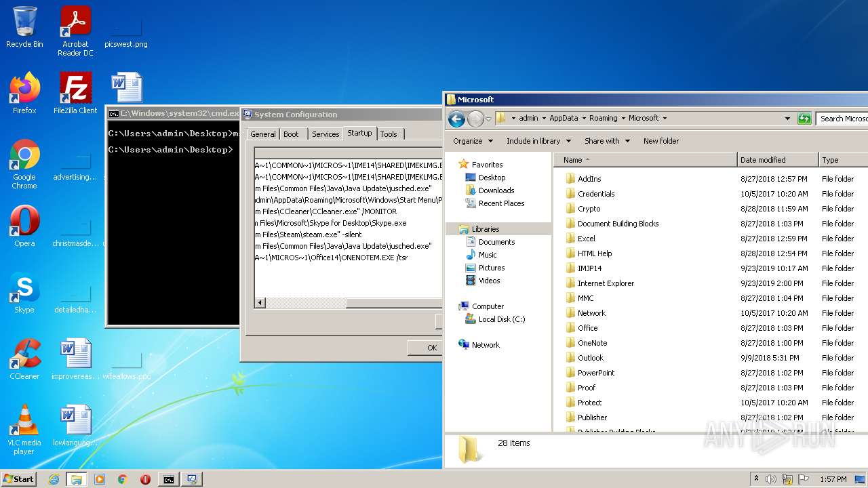This screenshot has width=868, height=488.
Task: Open recent pages dropdown beside Forward
Action: point(488,119)
